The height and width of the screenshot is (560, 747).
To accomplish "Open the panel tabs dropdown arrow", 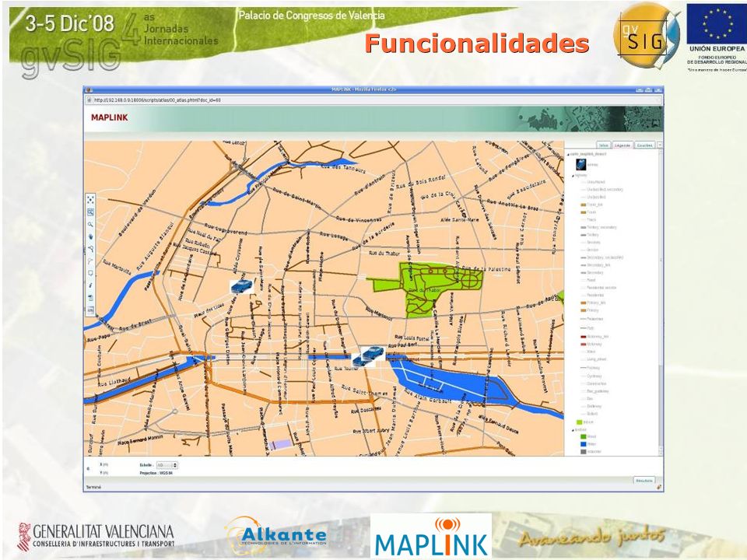I will (x=660, y=145).
